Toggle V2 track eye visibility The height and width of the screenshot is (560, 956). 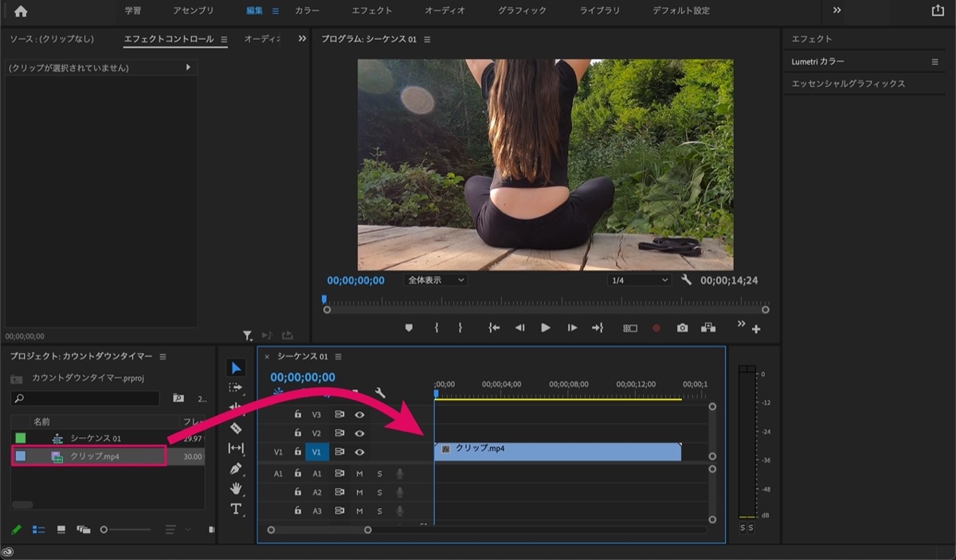pyautogui.click(x=359, y=433)
